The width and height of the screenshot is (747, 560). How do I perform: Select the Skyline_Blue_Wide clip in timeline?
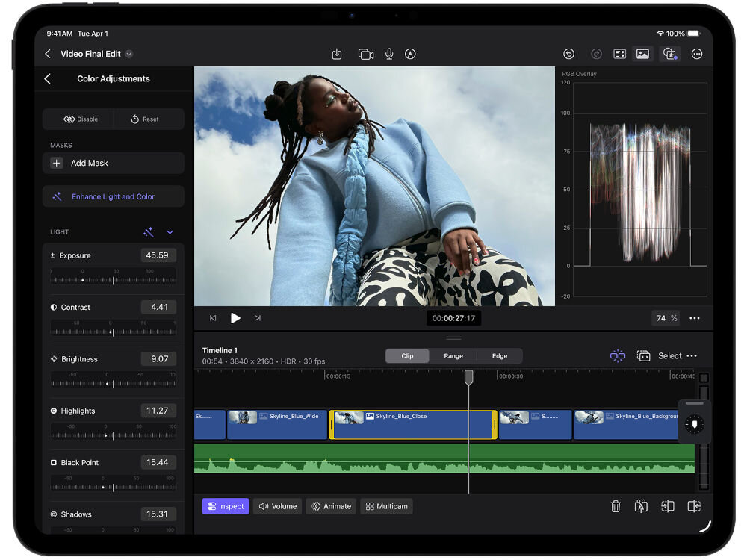276,423
